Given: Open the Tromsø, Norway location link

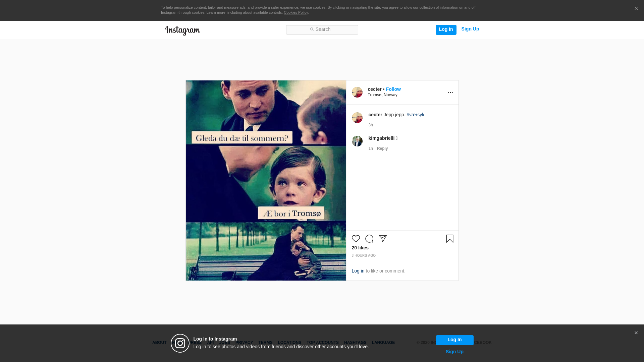Looking at the screenshot, I should pos(382,95).
